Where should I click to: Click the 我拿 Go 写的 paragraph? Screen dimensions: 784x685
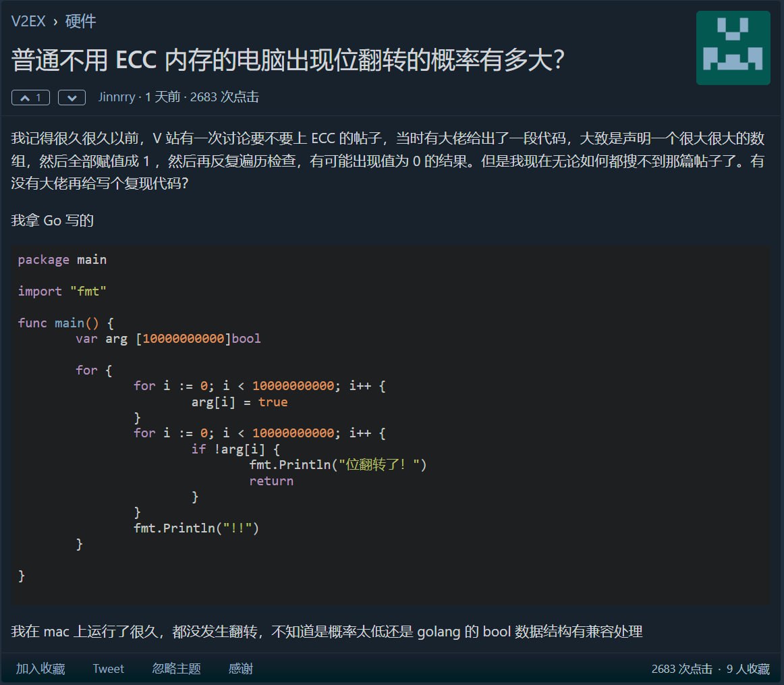(52, 220)
